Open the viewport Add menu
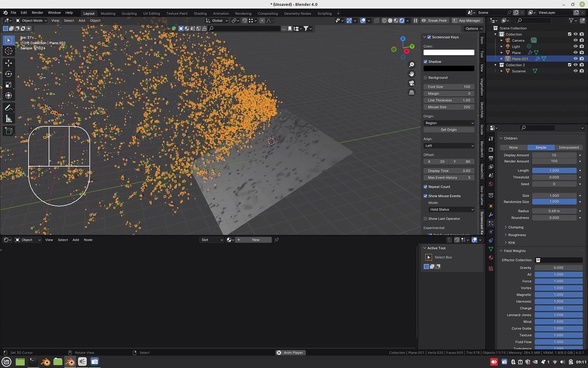 [x=82, y=20]
